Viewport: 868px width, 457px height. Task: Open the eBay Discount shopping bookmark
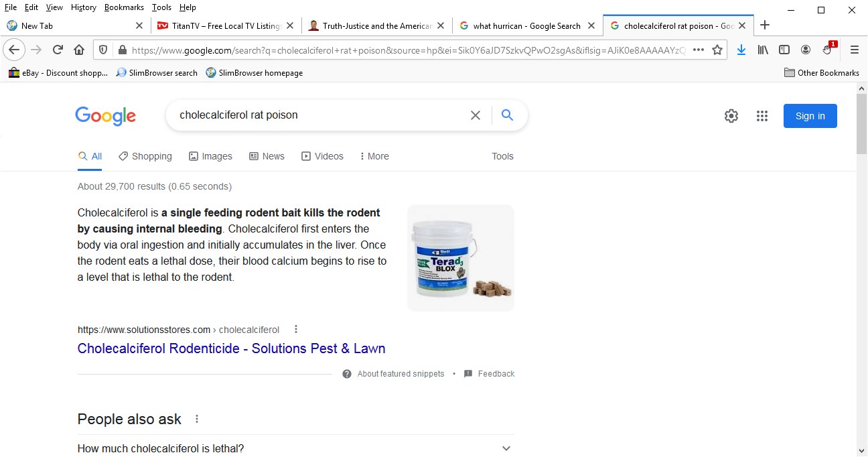[58, 73]
